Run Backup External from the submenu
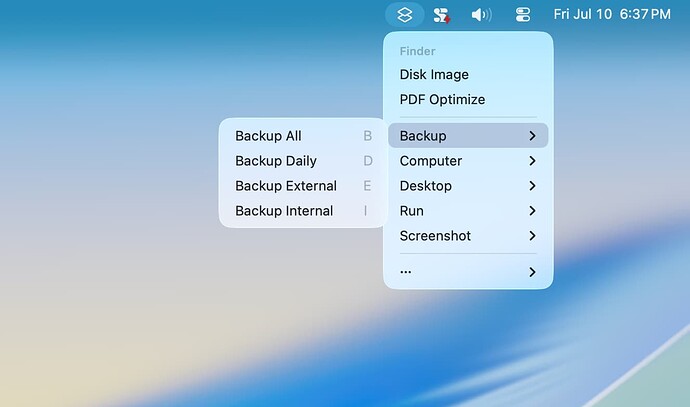 tap(303, 186)
